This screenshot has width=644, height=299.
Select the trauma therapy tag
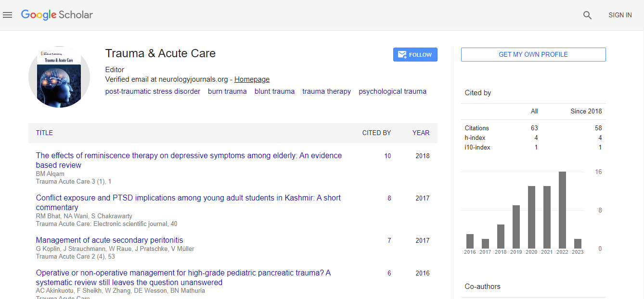326,91
